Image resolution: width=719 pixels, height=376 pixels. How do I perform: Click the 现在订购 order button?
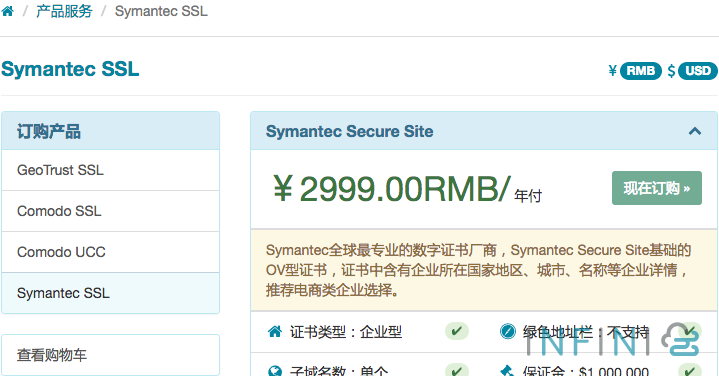coord(657,188)
